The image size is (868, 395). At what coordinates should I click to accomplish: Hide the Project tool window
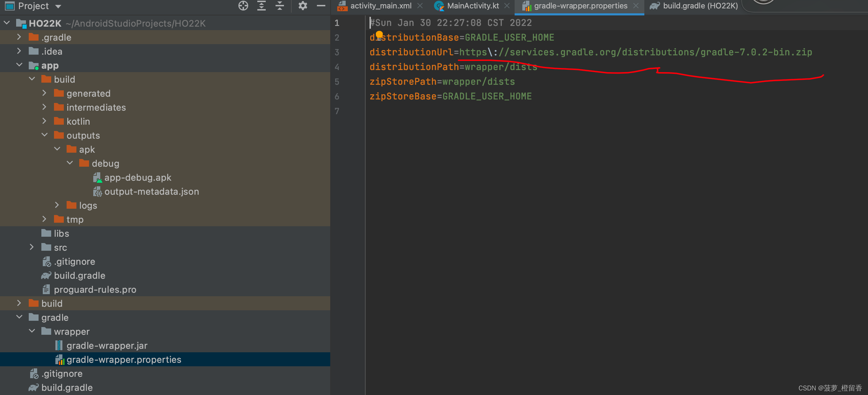pos(321,6)
